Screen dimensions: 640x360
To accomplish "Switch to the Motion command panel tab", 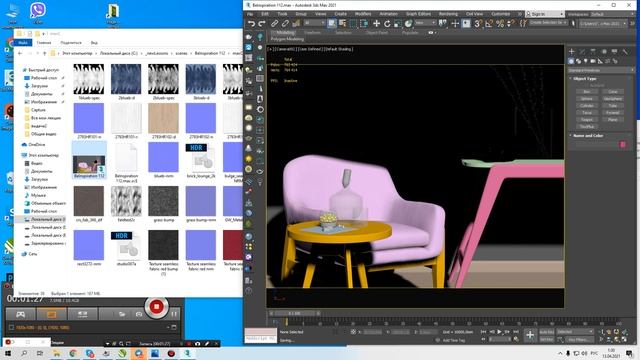I will (604, 51).
